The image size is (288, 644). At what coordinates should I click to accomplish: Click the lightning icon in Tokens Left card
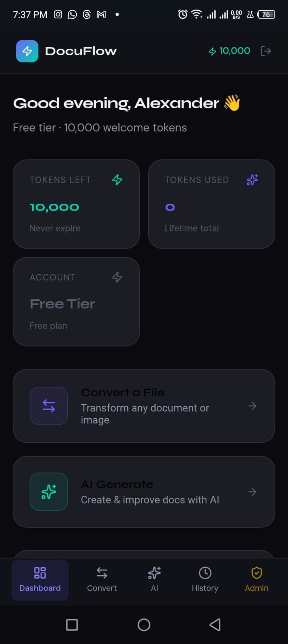[117, 180]
